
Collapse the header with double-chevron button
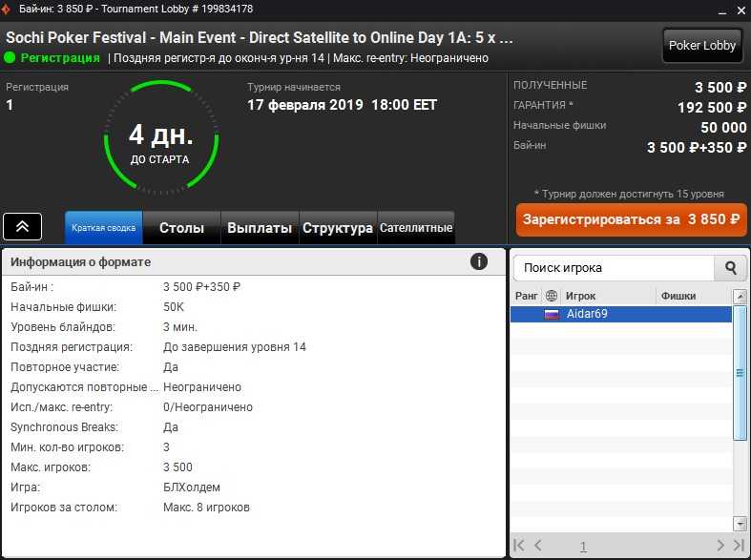click(23, 226)
